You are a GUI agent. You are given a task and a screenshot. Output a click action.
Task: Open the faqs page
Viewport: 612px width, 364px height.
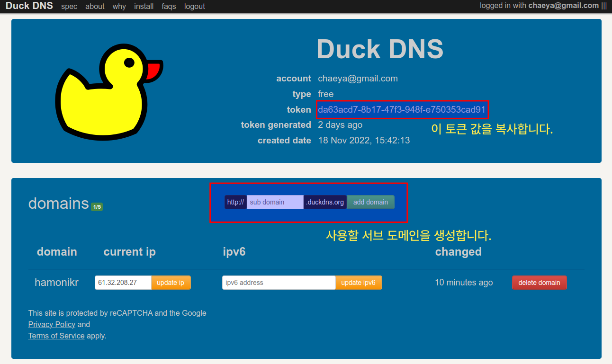169,7
